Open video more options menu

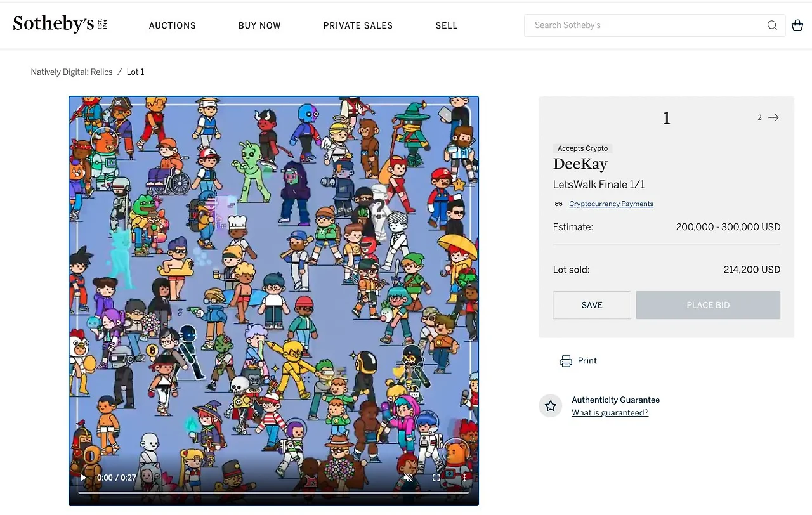coord(464,478)
